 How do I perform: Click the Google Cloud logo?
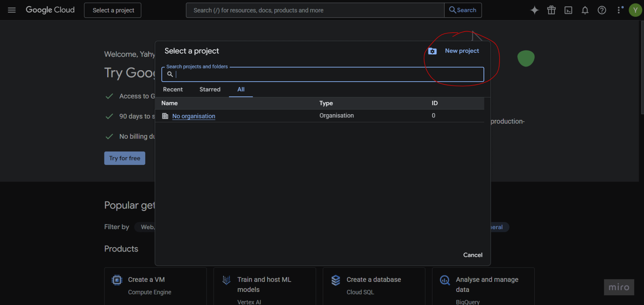tap(50, 10)
